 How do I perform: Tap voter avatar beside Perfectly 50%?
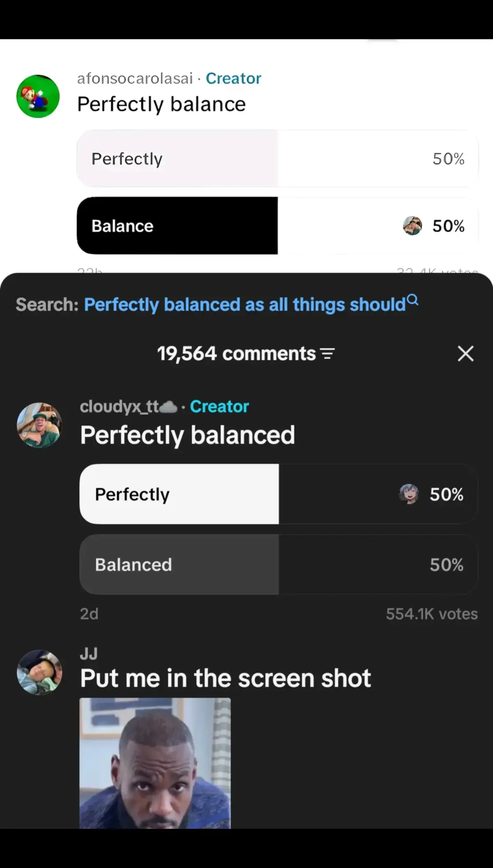[409, 494]
